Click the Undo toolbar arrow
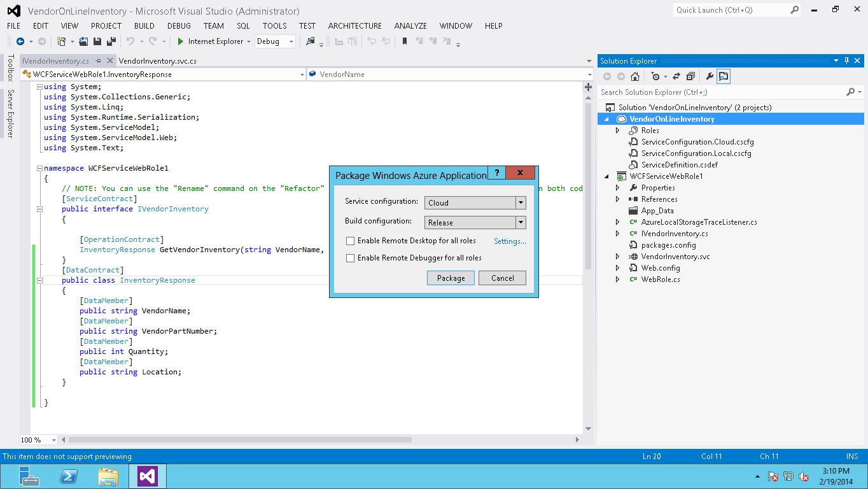The image size is (868, 489). click(x=130, y=41)
